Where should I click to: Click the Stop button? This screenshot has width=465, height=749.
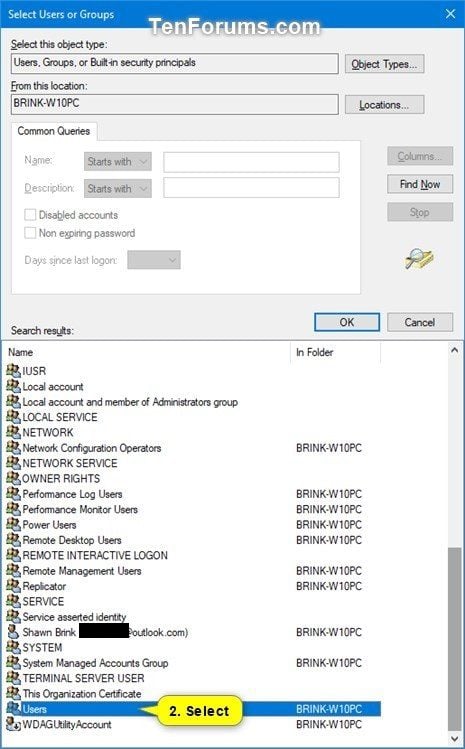click(420, 212)
